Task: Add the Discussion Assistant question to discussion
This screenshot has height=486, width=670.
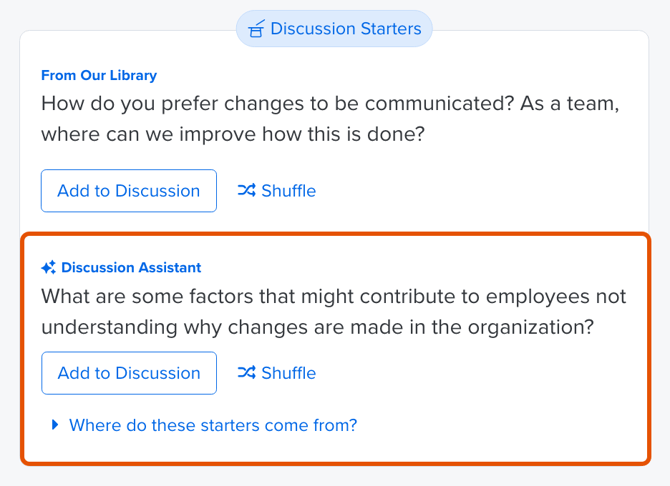Action: (129, 373)
